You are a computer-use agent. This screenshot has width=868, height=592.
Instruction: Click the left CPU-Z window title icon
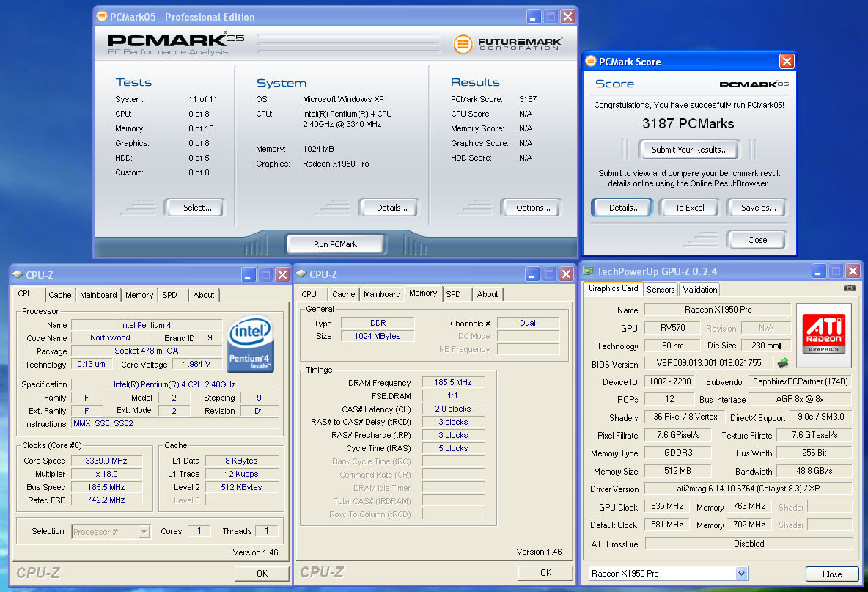18,274
